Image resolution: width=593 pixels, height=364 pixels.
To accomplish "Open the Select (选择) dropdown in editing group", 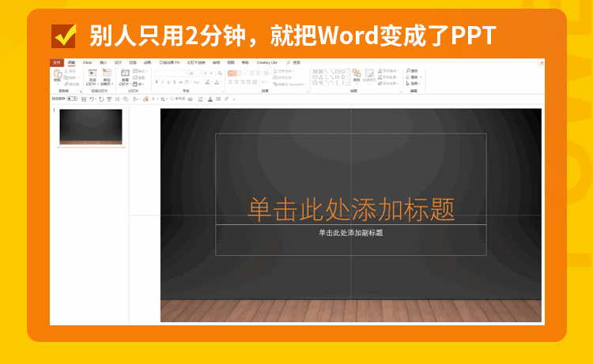I will tap(413, 83).
